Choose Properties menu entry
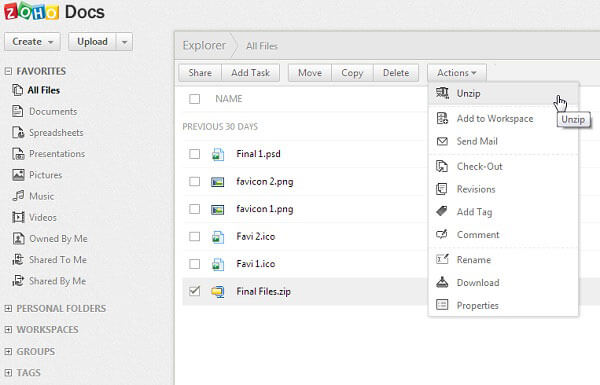The width and height of the screenshot is (600, 385). pyautogui.click(x=503, y=305)
